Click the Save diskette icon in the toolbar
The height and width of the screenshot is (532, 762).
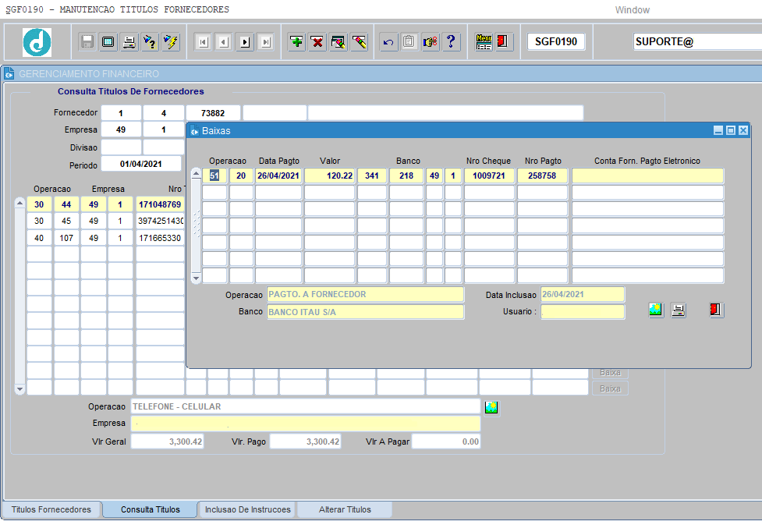pyautogui.click(x=87, y=42)
